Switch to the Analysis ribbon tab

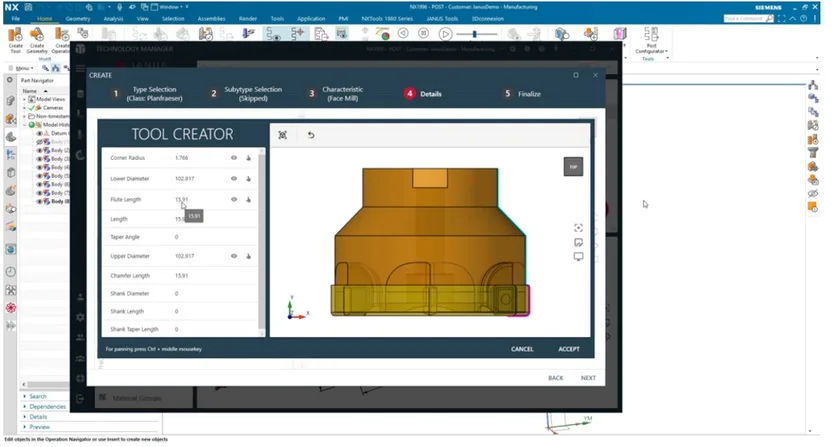click(x=113, y=19)
